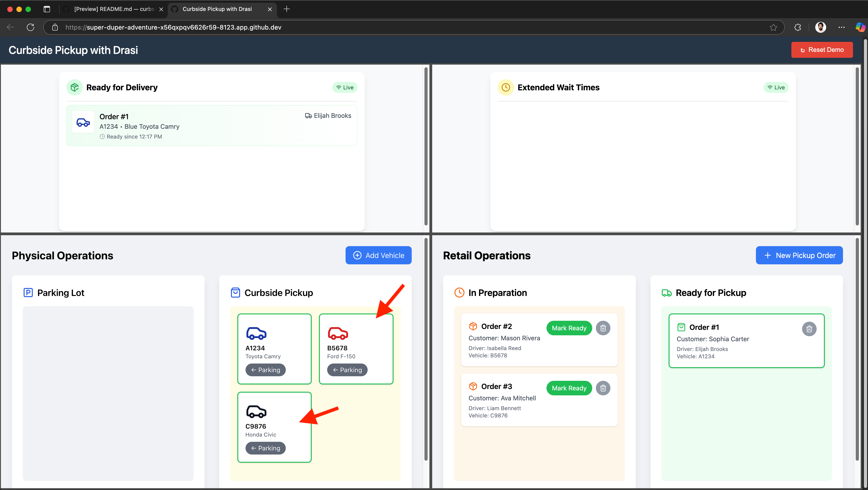The height and width of the screenshot is (490, 868).
Task: Open browser extensions puzzle icon
Action: [797, 27]
